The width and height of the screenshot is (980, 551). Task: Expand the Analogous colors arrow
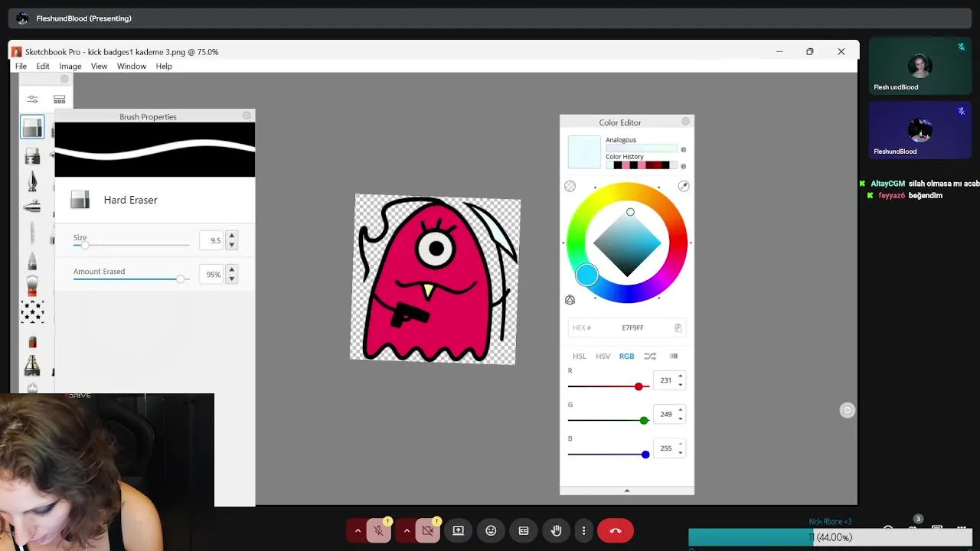684,149
